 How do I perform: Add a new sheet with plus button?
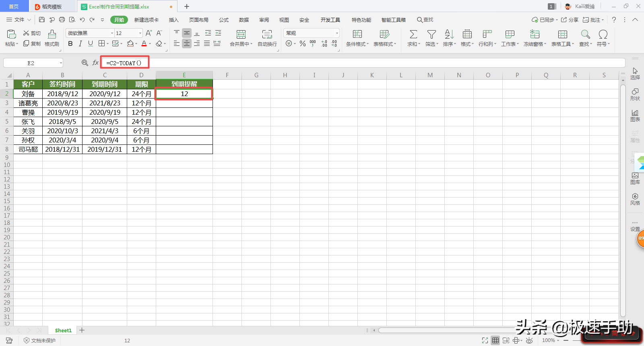click(x=82, y=330)
